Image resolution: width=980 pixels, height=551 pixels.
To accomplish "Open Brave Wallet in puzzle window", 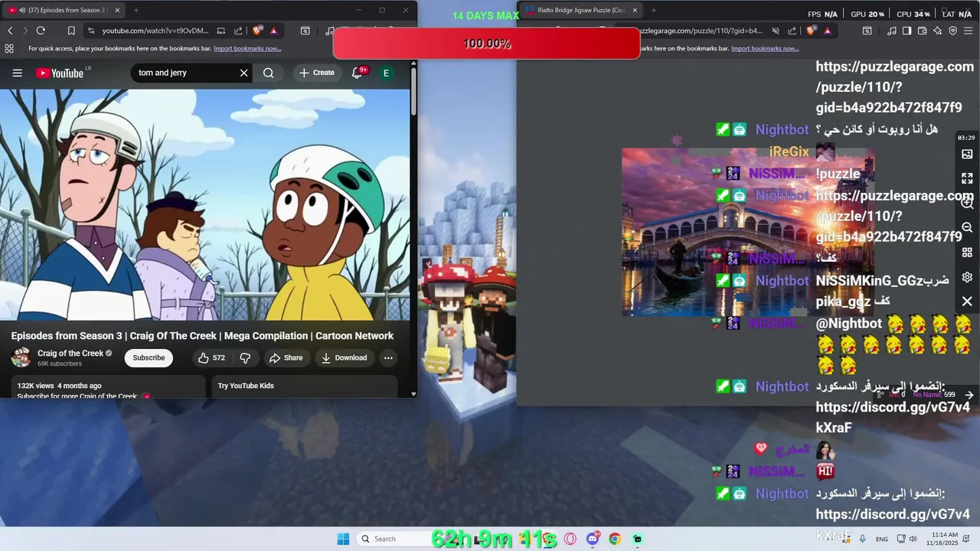I will (923, 31).
